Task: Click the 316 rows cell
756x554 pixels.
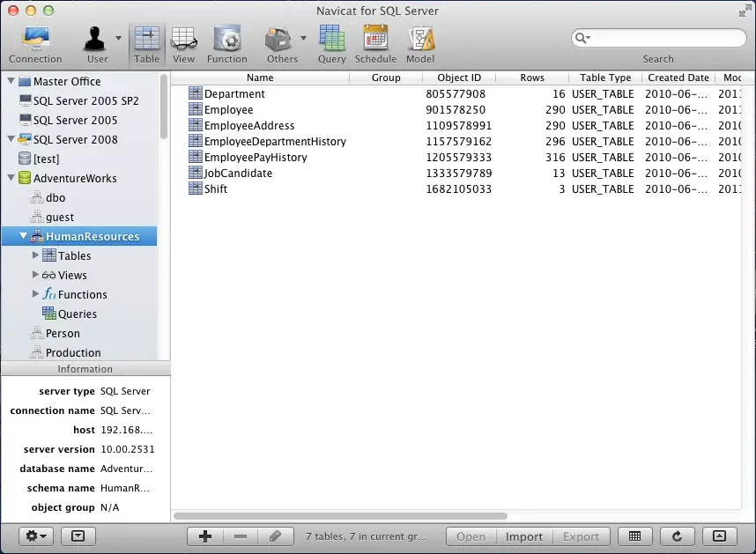Action: tap(555, 157)
